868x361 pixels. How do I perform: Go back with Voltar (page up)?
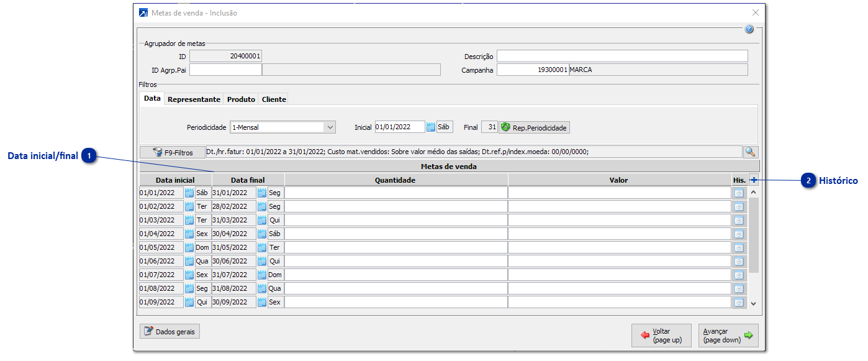click(661, 336)
